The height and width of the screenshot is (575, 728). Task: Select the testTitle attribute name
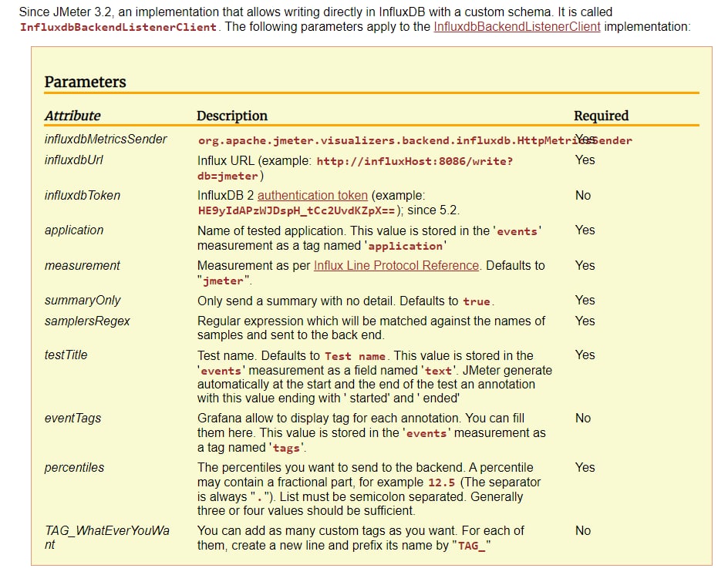(x=66, y=355)
